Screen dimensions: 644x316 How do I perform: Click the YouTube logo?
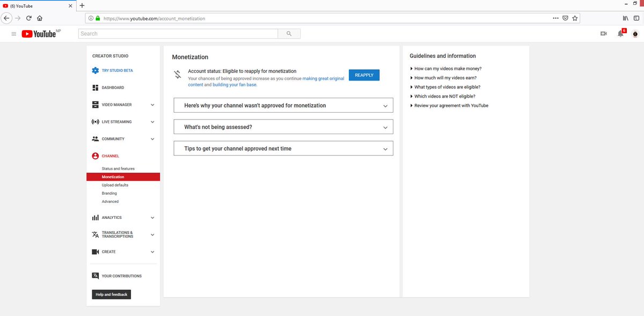coord(39,34)
